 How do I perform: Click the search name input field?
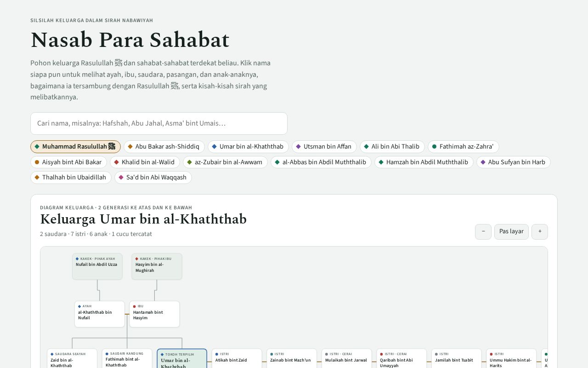[x=159, y=123]
